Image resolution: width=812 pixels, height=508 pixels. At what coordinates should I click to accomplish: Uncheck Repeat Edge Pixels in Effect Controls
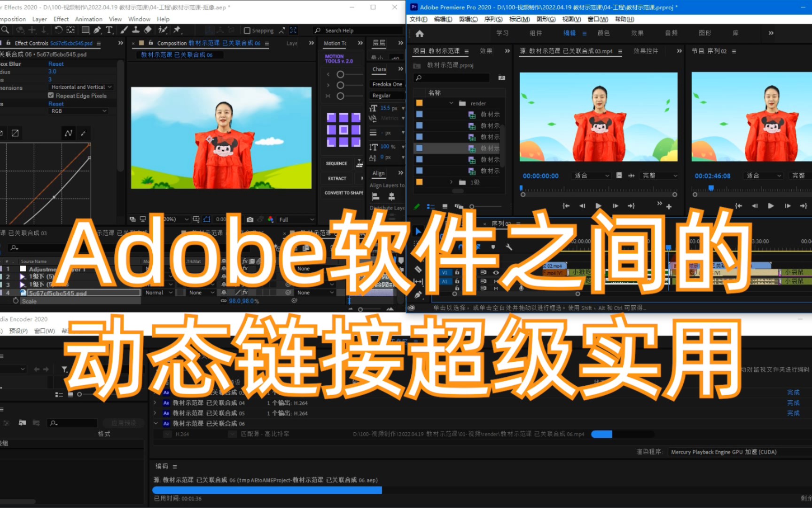pyautogui.click(x=51, y=95)
